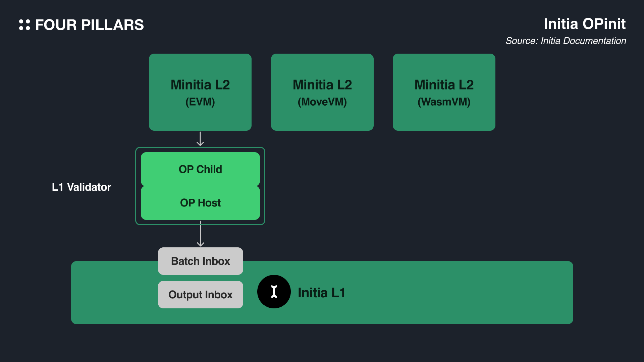Click the L1 Validator label
The image size is (644, 362).
point(82,187)
